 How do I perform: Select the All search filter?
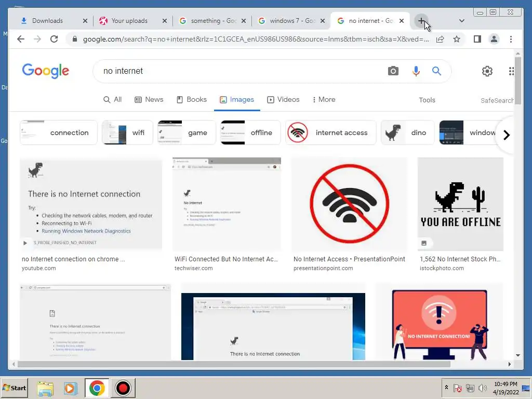tap(112, 100)
